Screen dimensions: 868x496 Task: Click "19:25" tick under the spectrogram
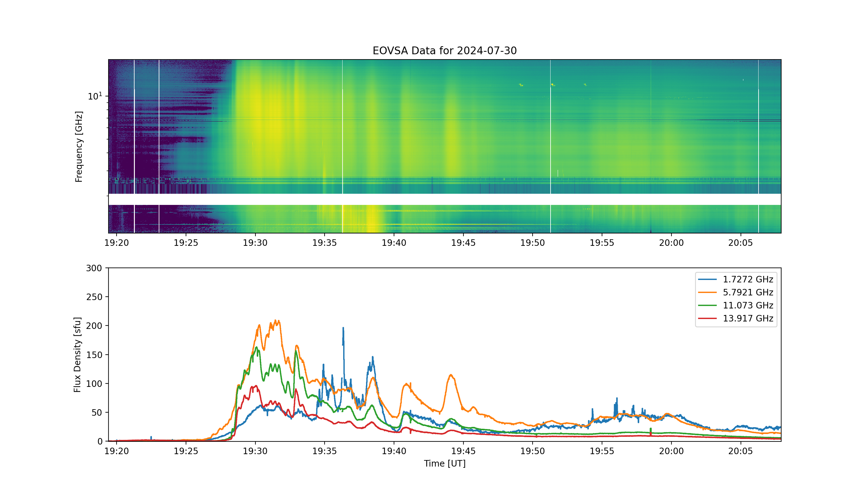pos(186,243)
